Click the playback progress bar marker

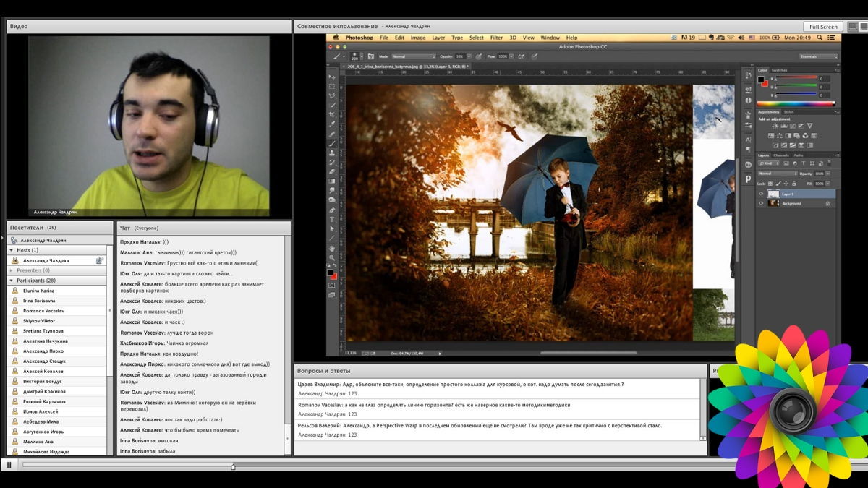point(233,466)
